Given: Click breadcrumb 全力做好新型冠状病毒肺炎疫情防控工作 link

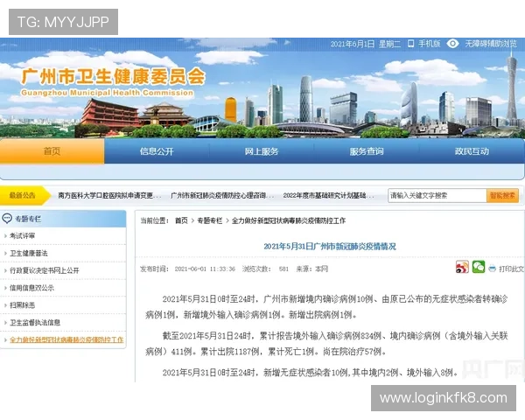Looking at the screenshot, I should click(x=289, y=220).
